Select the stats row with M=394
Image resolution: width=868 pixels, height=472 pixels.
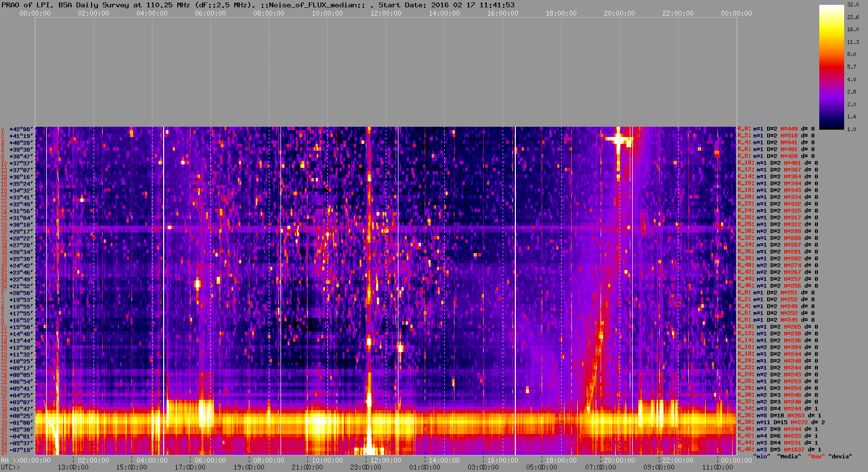[778, 348]
